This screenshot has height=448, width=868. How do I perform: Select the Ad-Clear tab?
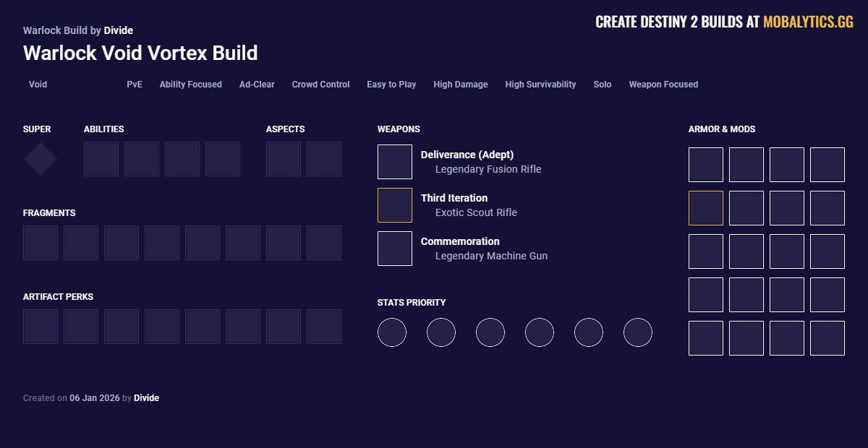tap(256, 85)
